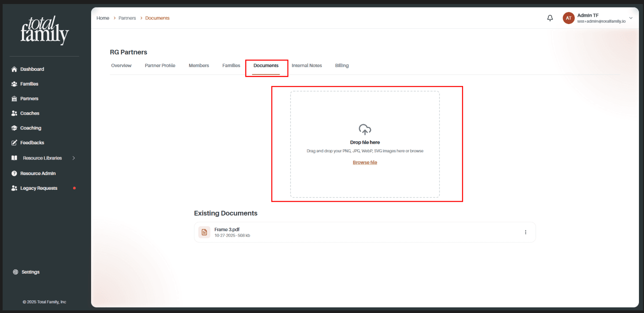Click the AT user avatar circle
644x313 pixels.
tap(569, 18)
